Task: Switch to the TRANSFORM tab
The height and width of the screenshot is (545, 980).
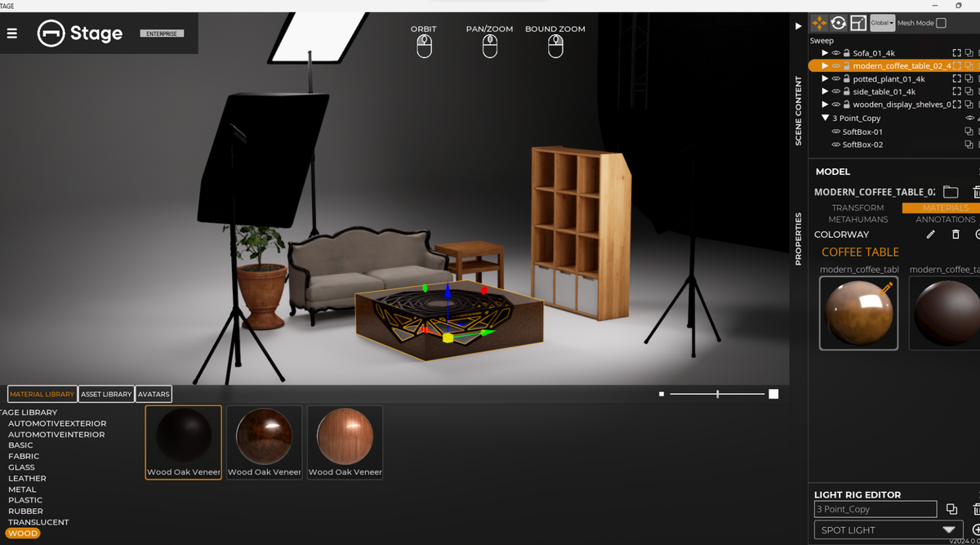Action: point(857,208)
